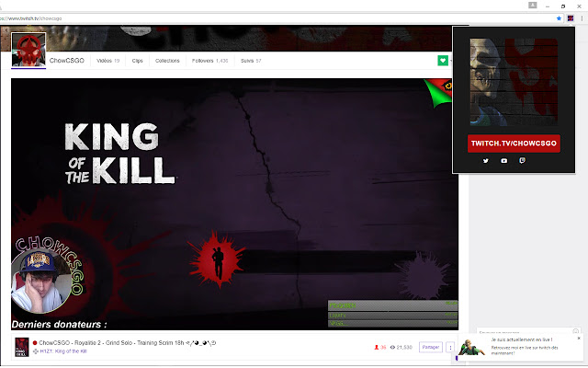Screen dimensions: 588x368
Task: Click the browser address bar URL
Action: 32,18
